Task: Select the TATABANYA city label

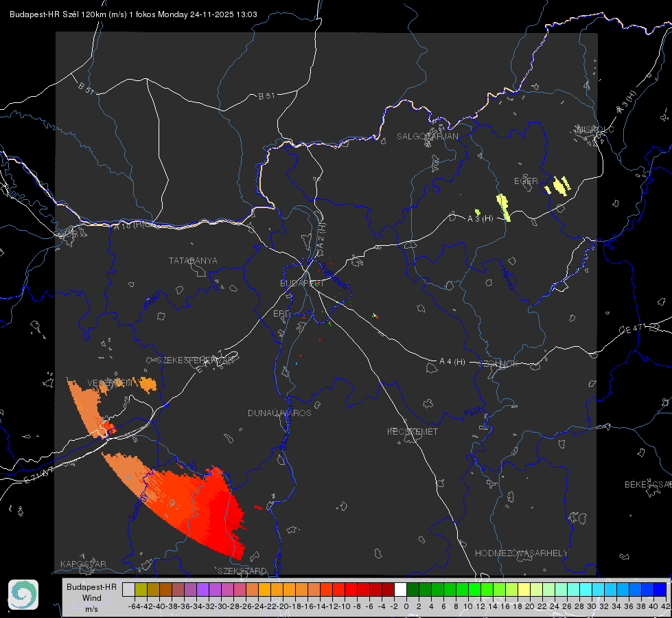Action: tap(193, 261)
